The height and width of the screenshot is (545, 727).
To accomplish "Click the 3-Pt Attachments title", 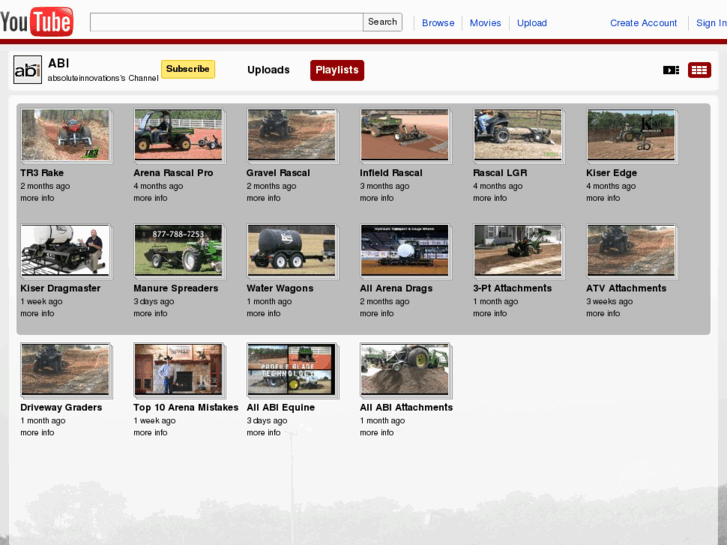I will pos(512,289).
